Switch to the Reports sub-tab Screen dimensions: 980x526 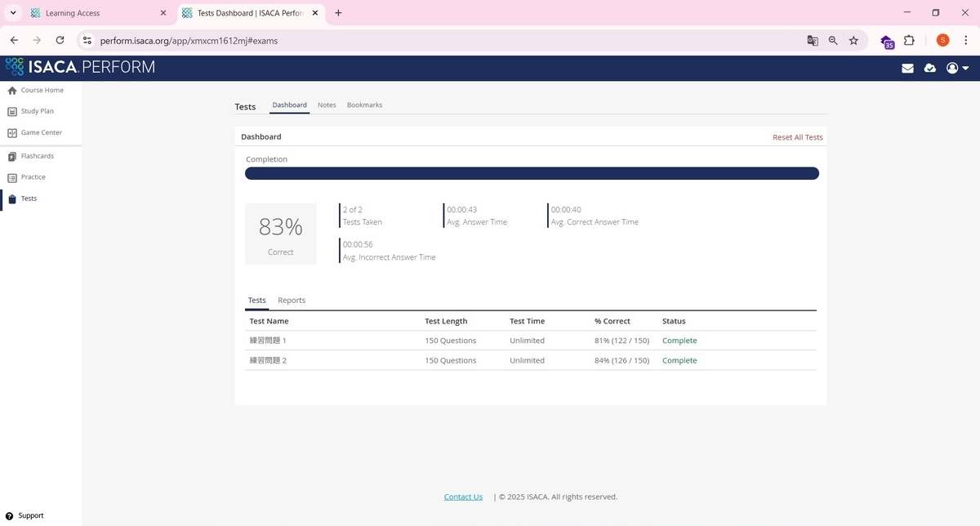pos(292,301)
